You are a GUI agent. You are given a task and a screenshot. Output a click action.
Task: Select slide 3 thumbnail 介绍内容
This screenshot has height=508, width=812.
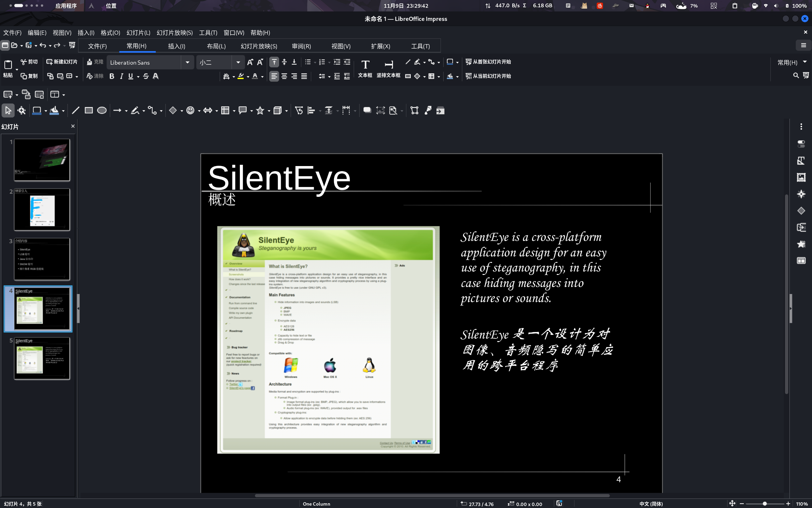click(x=42, y=259)
